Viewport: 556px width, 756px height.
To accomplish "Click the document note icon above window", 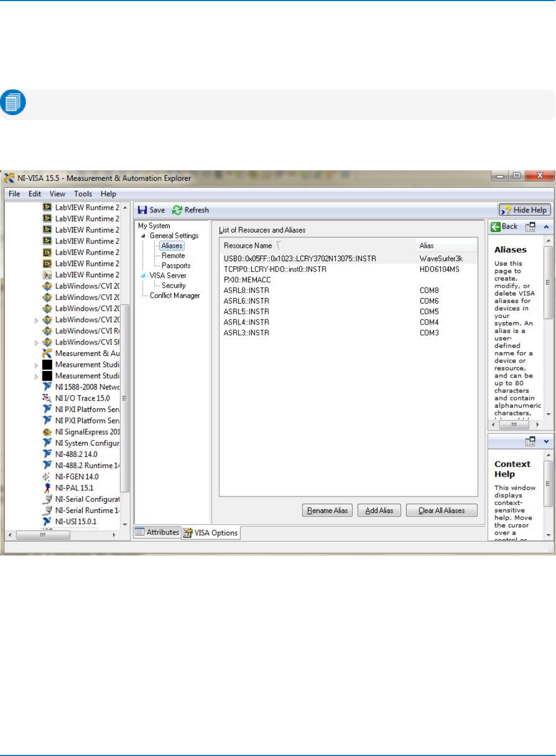I will click(13, 102).
